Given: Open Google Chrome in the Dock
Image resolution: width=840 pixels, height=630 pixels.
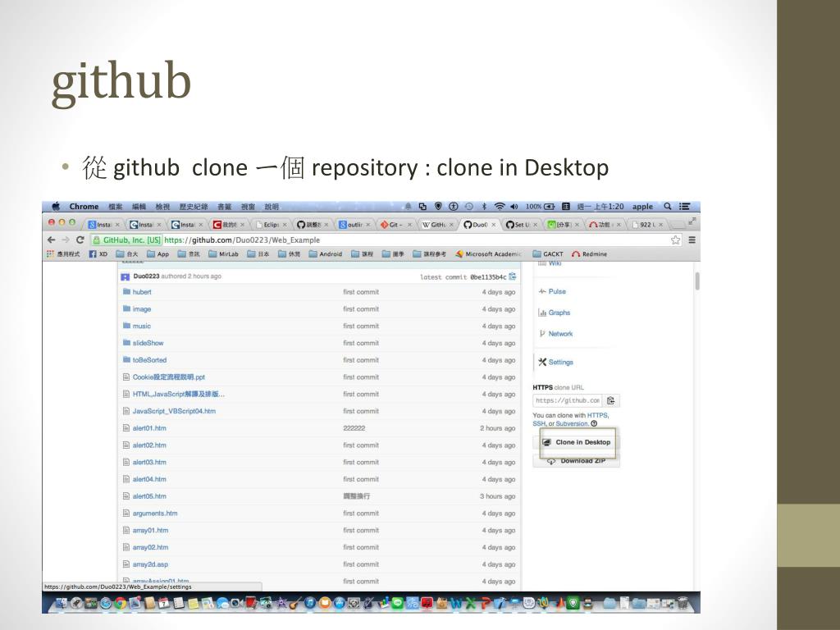Looking at the screenshot, I should coord(120,603).
